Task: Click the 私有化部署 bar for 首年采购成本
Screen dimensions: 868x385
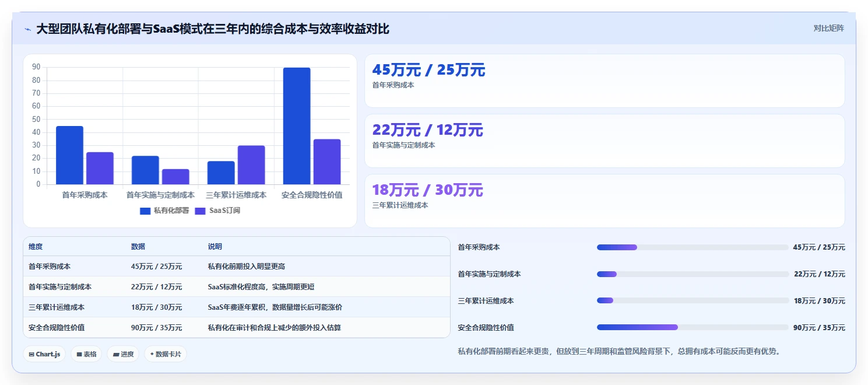Action: [69, 155]
